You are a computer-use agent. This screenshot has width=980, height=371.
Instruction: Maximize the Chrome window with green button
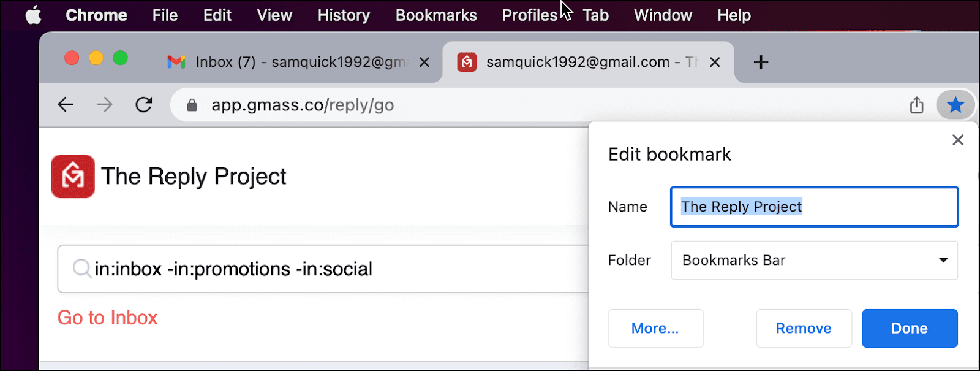pos(121,58)
